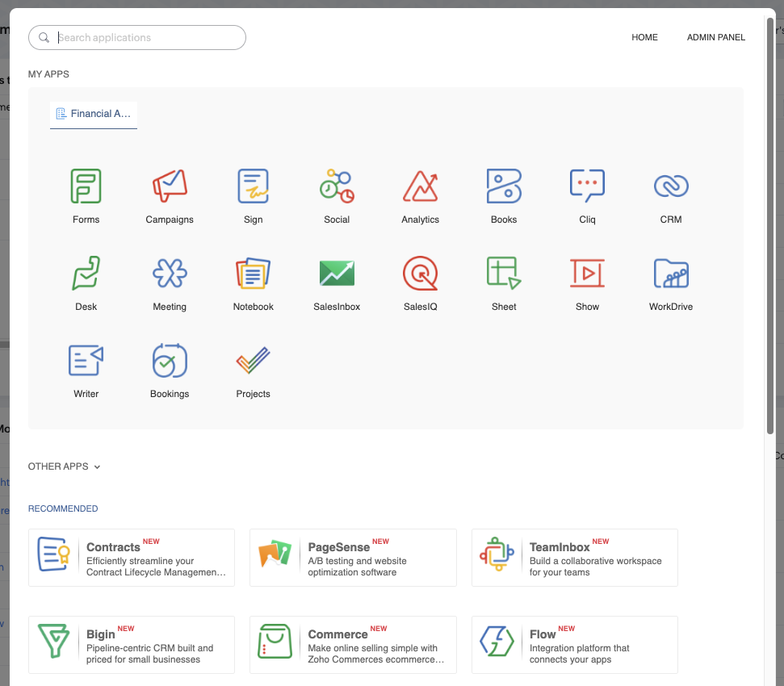
Task: Click the "MY APPS" section heading
Action: coord(48,74)
